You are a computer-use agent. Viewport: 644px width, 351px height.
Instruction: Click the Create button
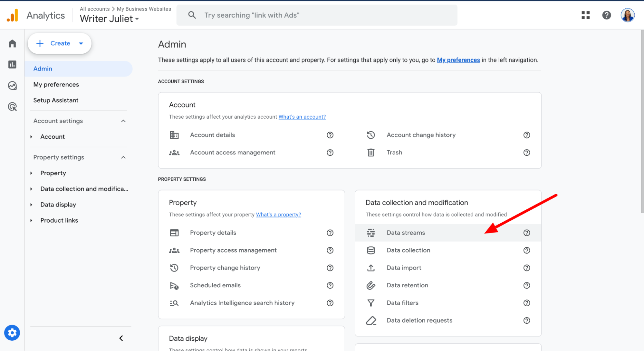coord(60,43)
